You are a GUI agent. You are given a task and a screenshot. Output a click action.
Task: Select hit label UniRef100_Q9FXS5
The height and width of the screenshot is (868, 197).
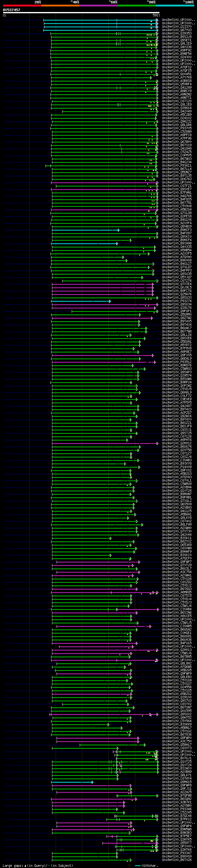[177, 355]
